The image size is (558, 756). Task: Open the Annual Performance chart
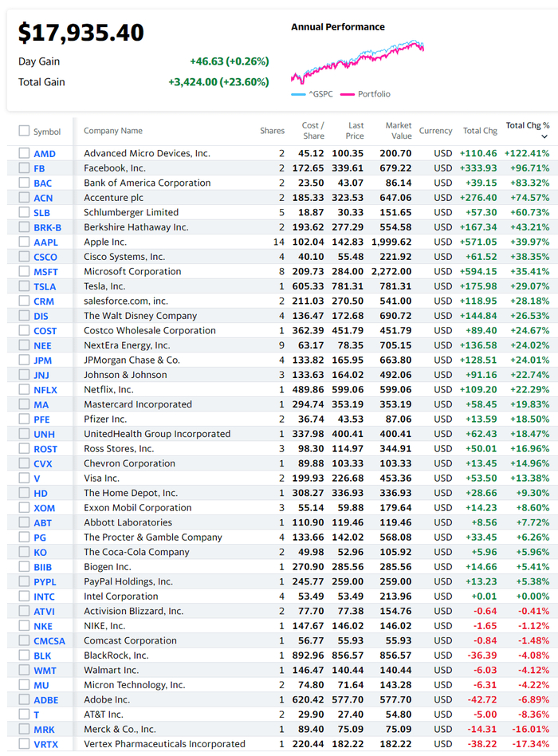tap(357, 61)
